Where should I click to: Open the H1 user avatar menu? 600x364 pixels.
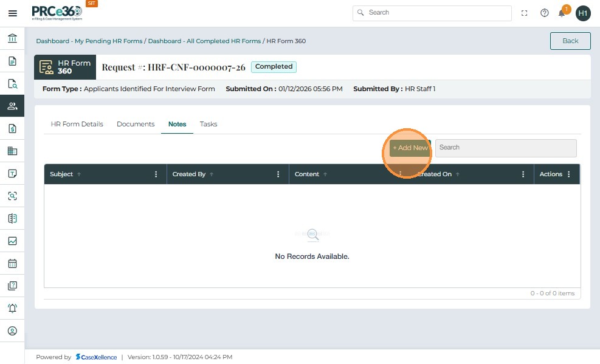click(x=583, y=13)
